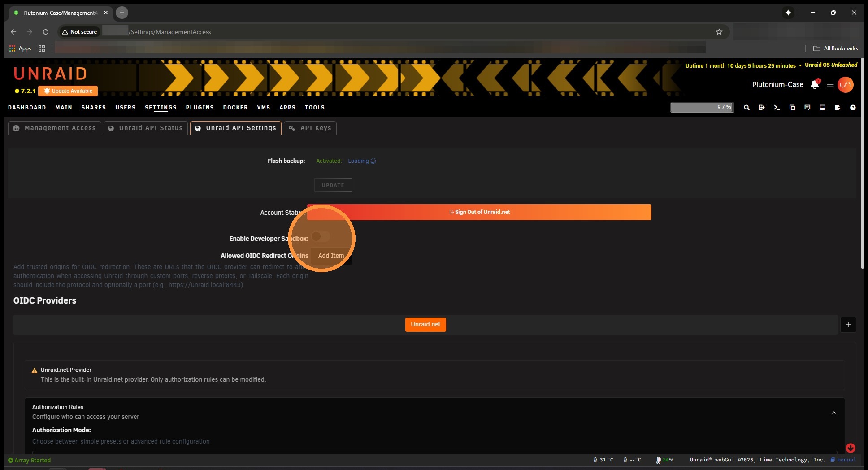Toggle Enable Developer Sandbox switch
The image size is (868, 470).
[321, 236]
